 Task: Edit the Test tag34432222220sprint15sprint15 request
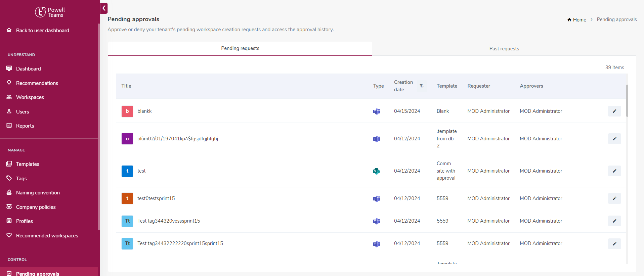614,244
